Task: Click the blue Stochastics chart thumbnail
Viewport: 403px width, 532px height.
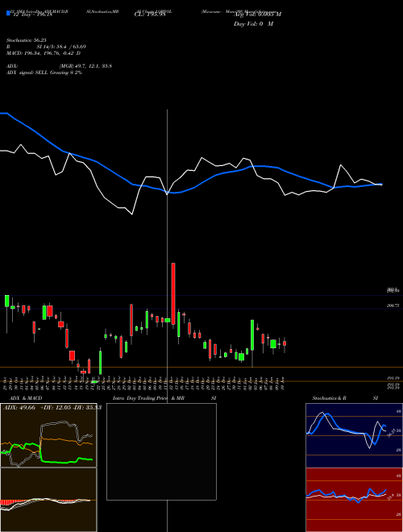Action: tap(354, 435)
